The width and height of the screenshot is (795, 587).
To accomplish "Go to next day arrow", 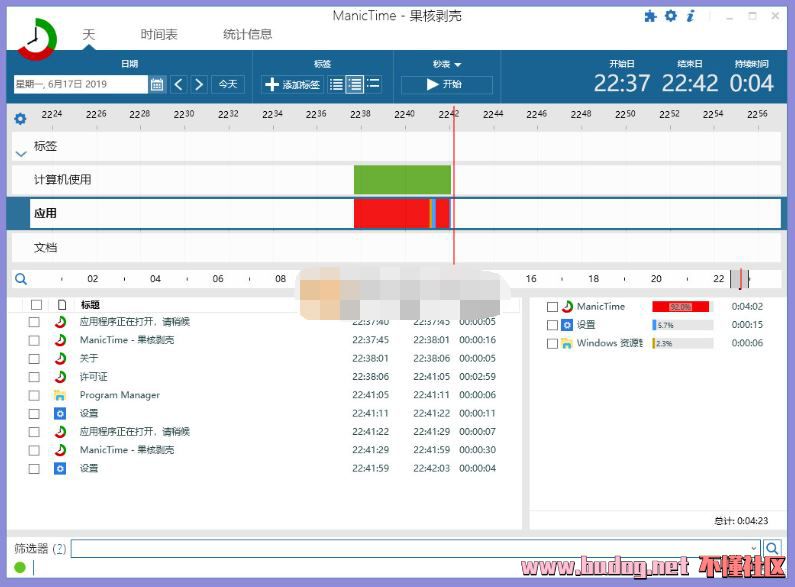I will click(199, 85).
